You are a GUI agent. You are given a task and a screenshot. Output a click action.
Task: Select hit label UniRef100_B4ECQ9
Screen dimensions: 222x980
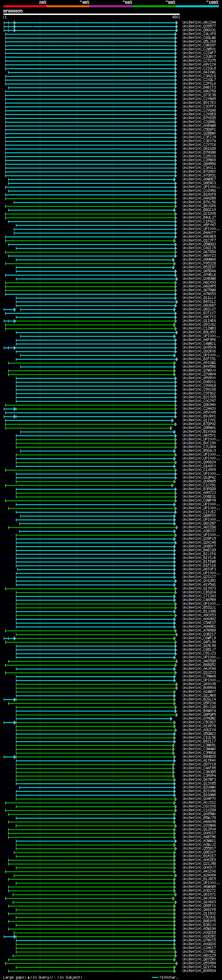(199, 550)
